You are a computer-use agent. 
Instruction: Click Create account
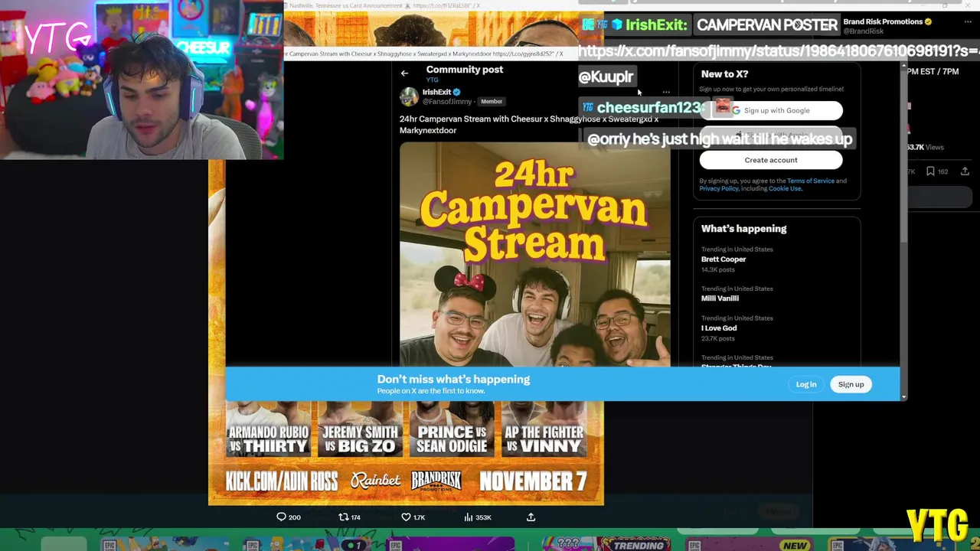pyautogui.click(x=771, y=160)
